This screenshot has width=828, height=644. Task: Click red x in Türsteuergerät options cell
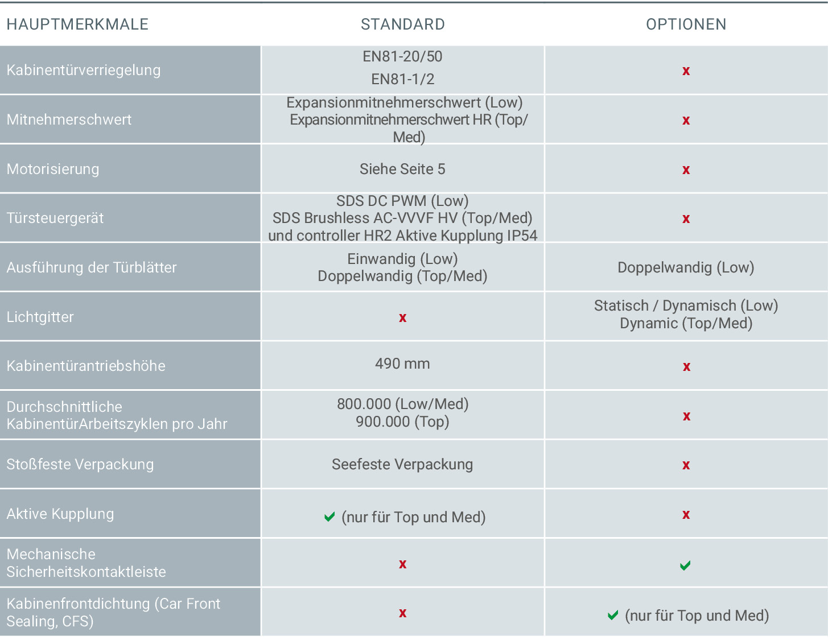[686, 219]
